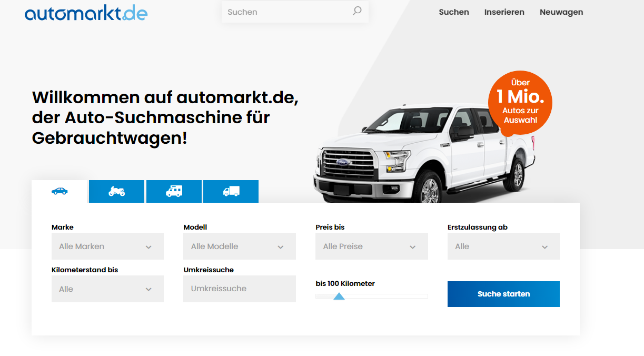Expand the Erstzulassung ab dropdown

point(503,246)
